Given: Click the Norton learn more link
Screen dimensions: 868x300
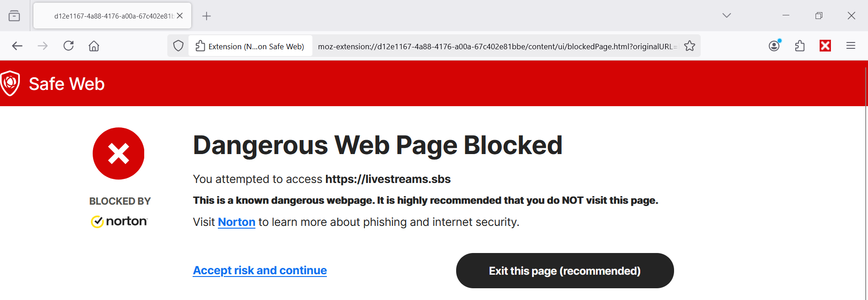Looking at the screenshot, I should click(236, 222).
